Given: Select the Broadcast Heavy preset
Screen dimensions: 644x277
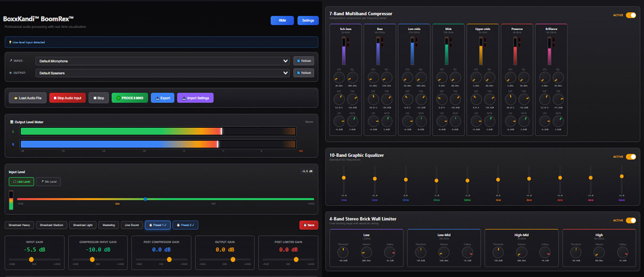Looking at the screenshot, I should [x=19, y=225].
